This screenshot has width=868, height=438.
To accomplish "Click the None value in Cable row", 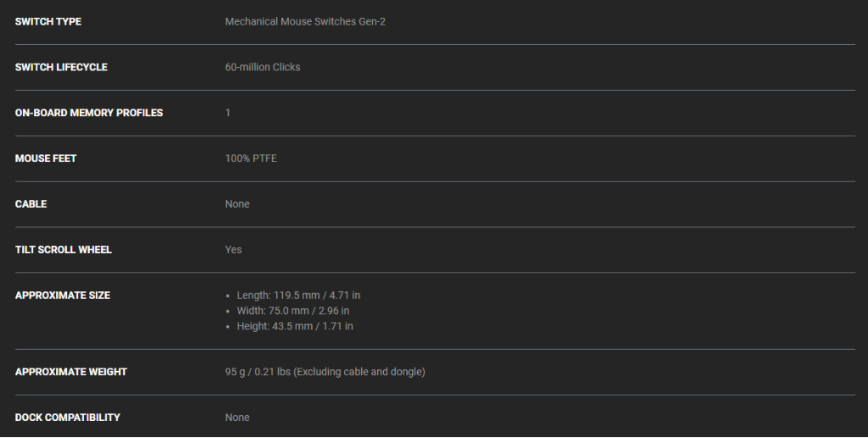I will 237,204.
